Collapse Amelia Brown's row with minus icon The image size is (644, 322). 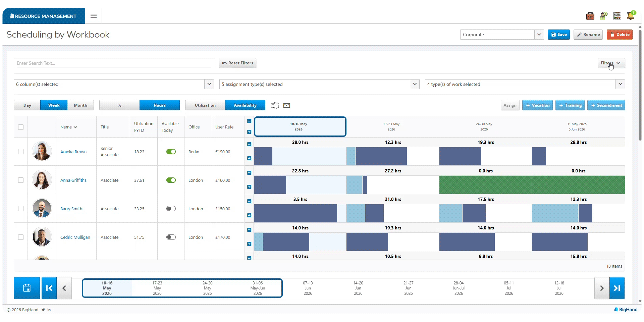pos(249,144)
